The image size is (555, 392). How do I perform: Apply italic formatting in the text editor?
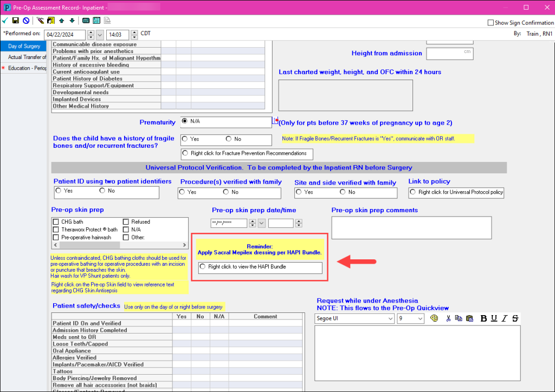point(505,318)
